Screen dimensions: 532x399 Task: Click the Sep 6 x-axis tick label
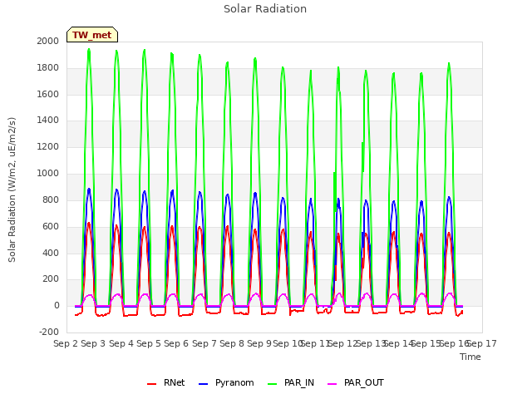click(176, 343)
